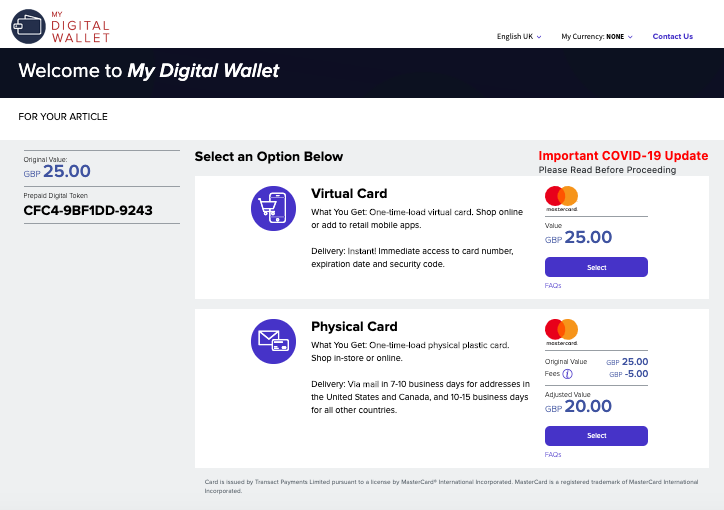Image resolution: width=724 pixels, height=510 pixels.
Task: Click the Physical Card envelope icon
Action: [273, 342]
